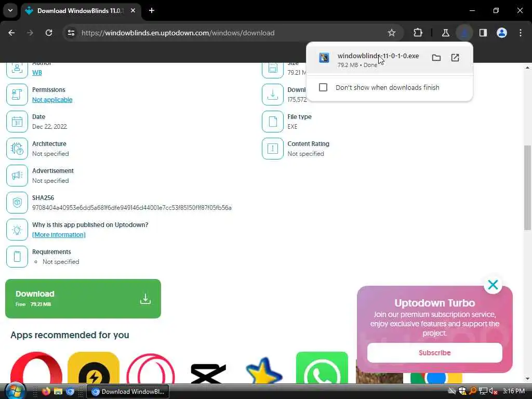The image size is (532, 399).
Task: Subscribe to Uptodown Turbo
Action: (x=435, y=353)
